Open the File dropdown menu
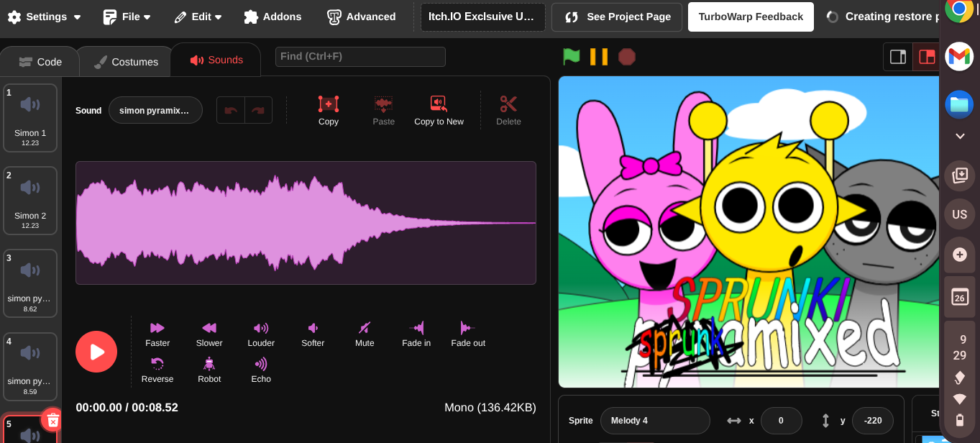 [x=127, y=17]
